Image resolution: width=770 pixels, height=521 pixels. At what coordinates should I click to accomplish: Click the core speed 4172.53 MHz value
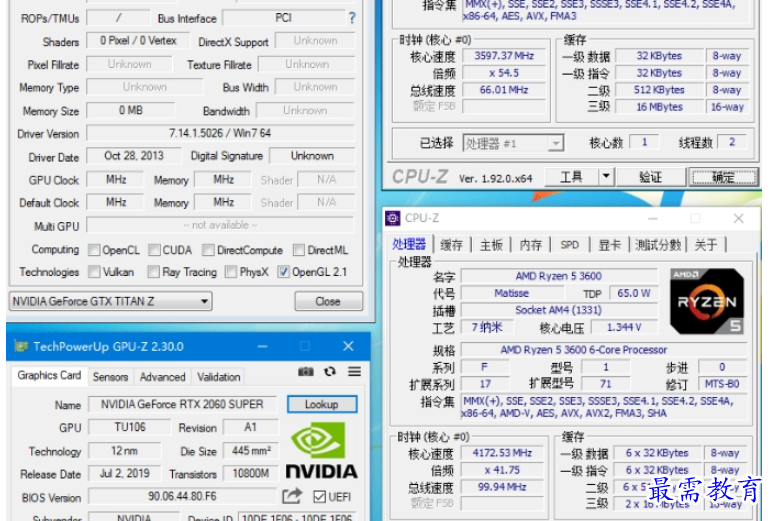pyautogui.click(x=502, y=453)
